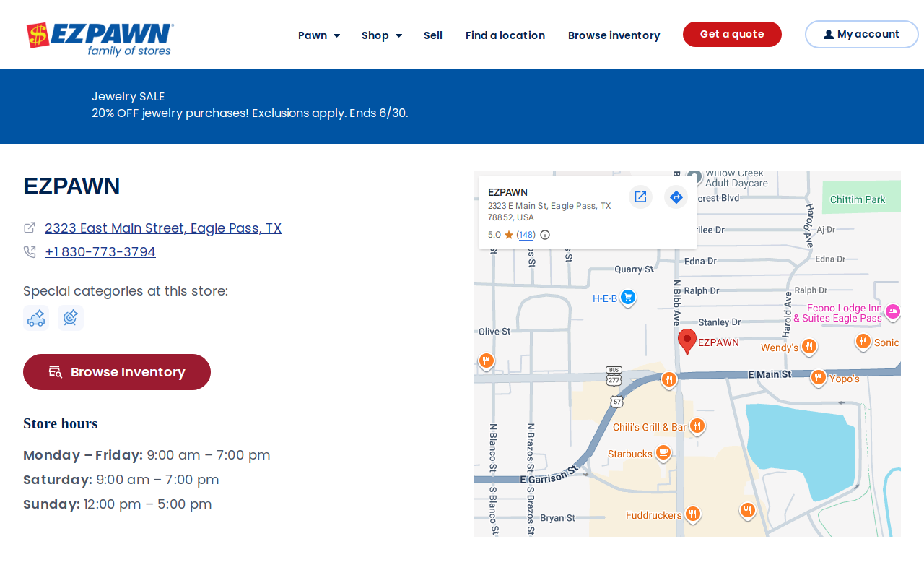Click the external link icon beside the address

click(x=30, y=228)
